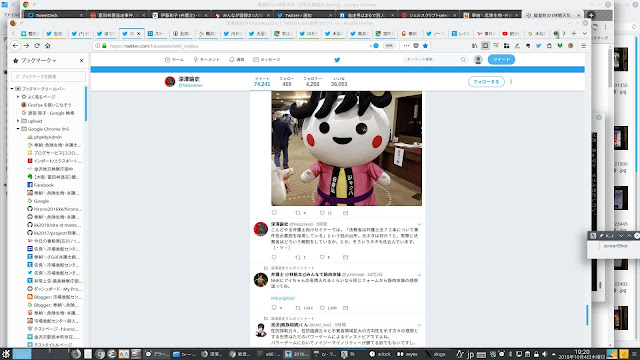
Task: Go back with the Firefox back arrow
Action: pos(16,46)
